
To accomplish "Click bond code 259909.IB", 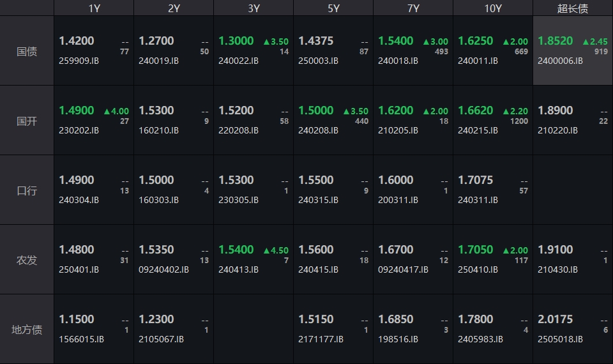I will 79,61.
